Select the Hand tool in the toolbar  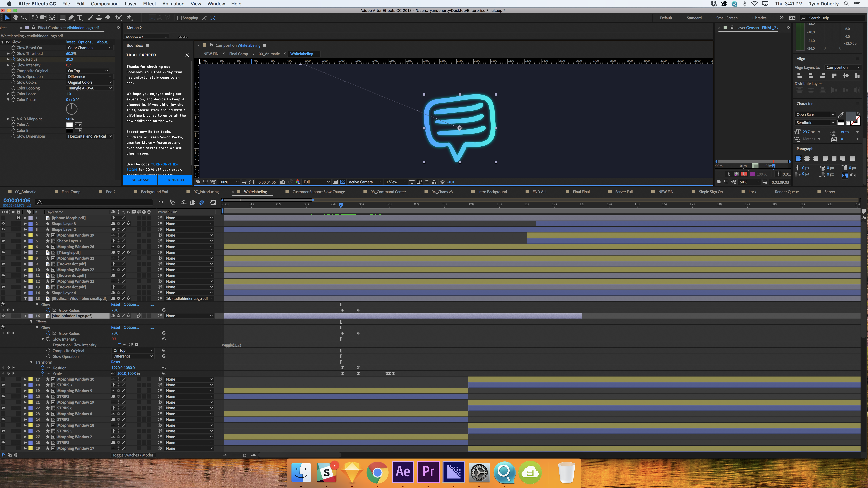[15, 17]
